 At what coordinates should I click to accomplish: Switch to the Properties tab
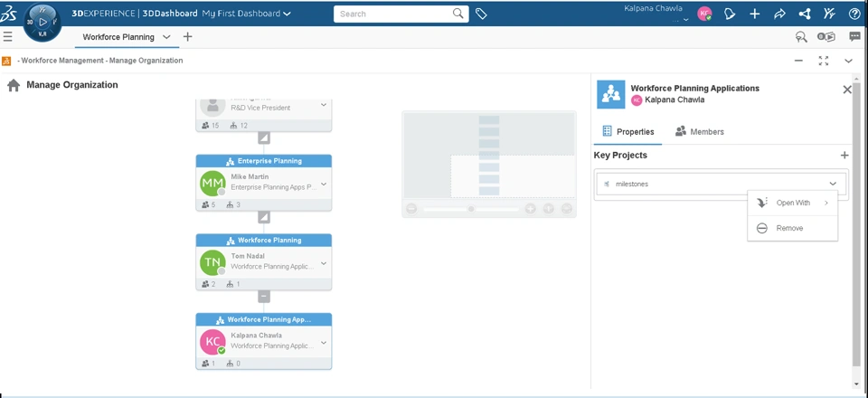(x=627, y=132)
